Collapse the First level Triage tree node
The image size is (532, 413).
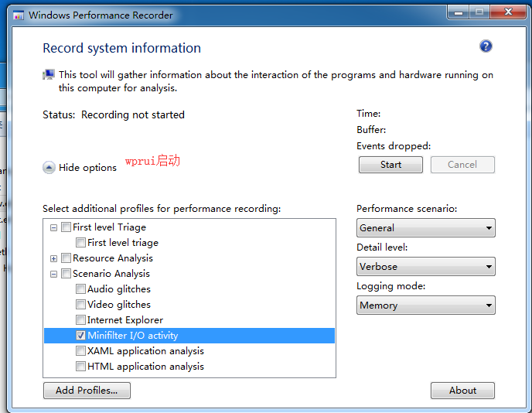(x=53, y=227)
